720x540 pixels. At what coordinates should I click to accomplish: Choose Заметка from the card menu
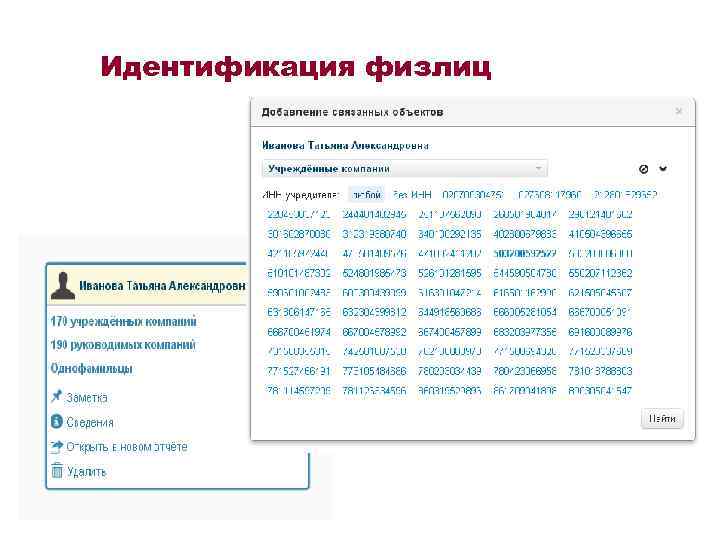coord(87,397)
